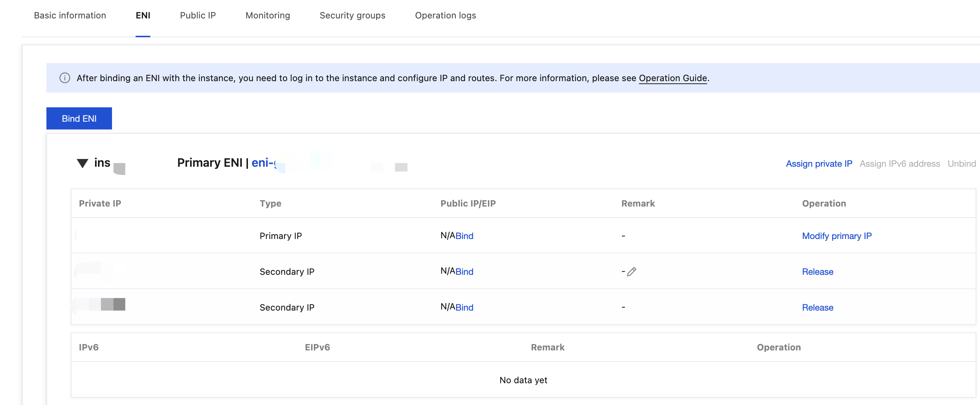Open the Monitoring tab
The width and height of the screenshot is (980, 405).
point(268,15)
